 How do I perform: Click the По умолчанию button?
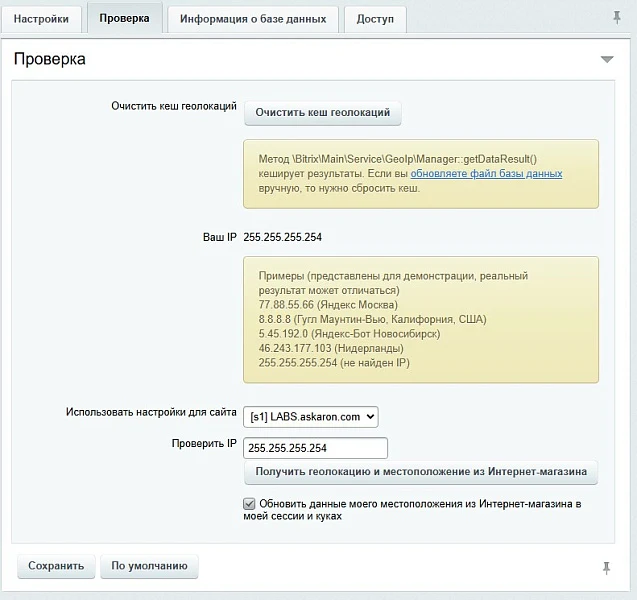click(x=150, y=566)
